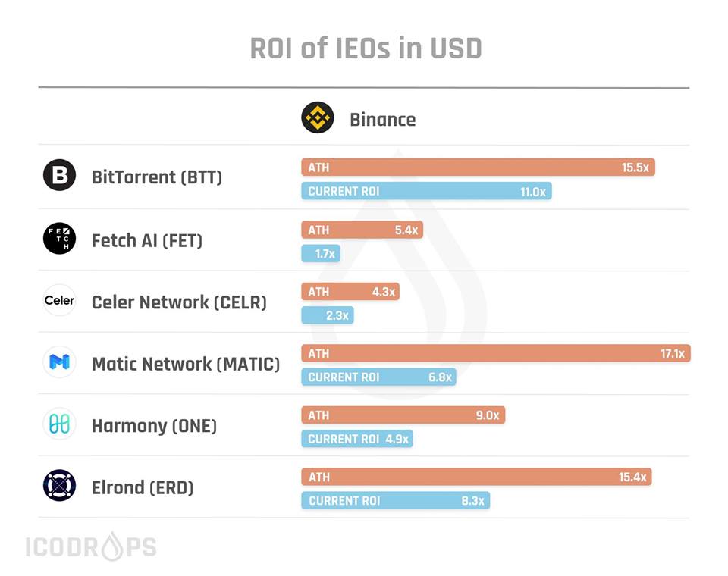The height and width of the screenshot is (576, 728).
Task: Click the Harmony (ONE) logo icon
Action: (x=59, y=424)
